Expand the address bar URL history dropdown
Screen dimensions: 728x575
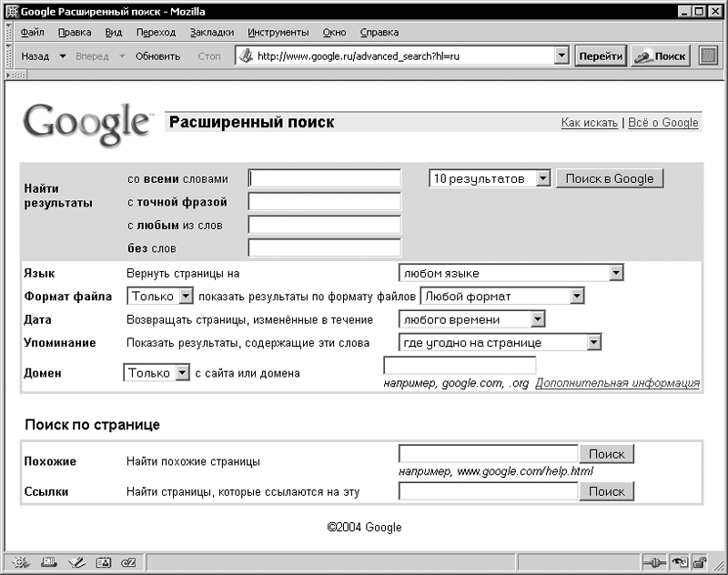561,56
